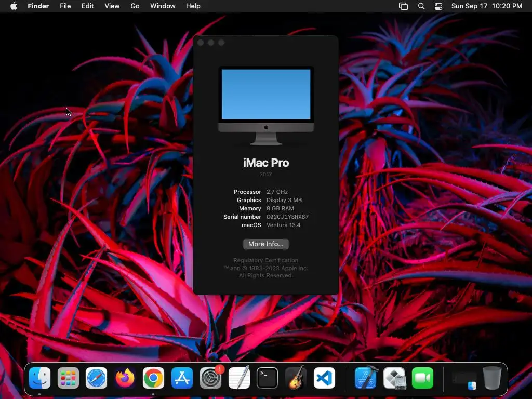
Task: Launch FaceTime from the Dock
Action: point(423,378)
